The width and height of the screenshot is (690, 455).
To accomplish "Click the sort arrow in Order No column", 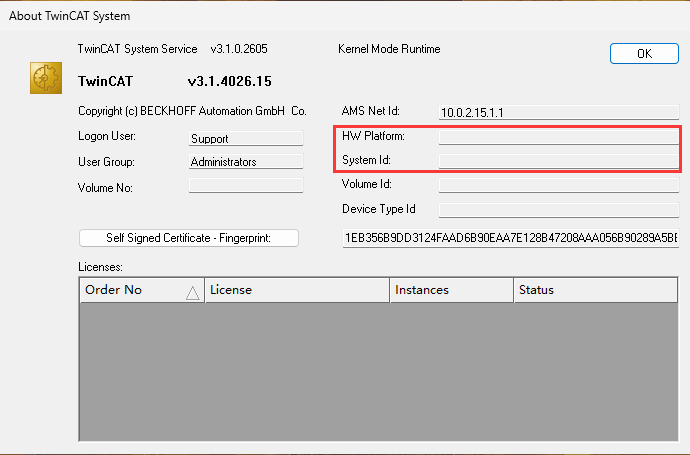I will tap(192, 291).
